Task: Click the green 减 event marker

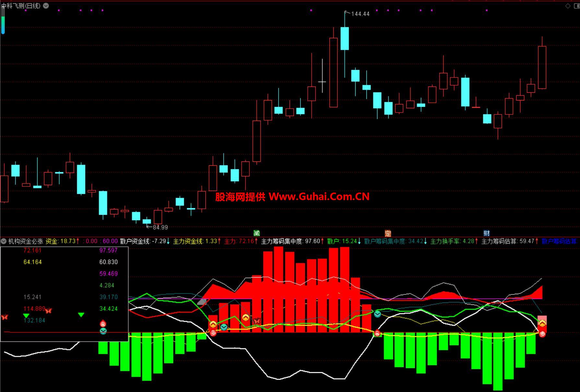Action: (x=256, y=233)
